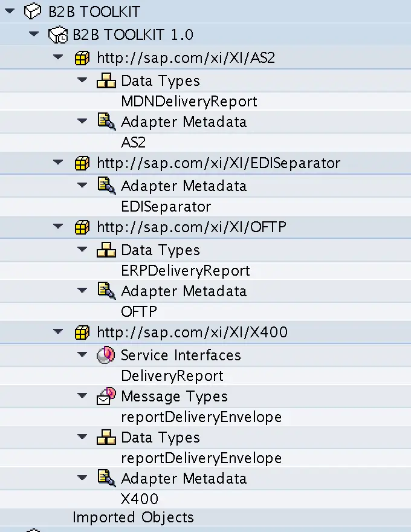Screen dimensions: 411x532
Task: Click the AS2 namespace icon
Action: pyautogui.click(x=82, y=58)
